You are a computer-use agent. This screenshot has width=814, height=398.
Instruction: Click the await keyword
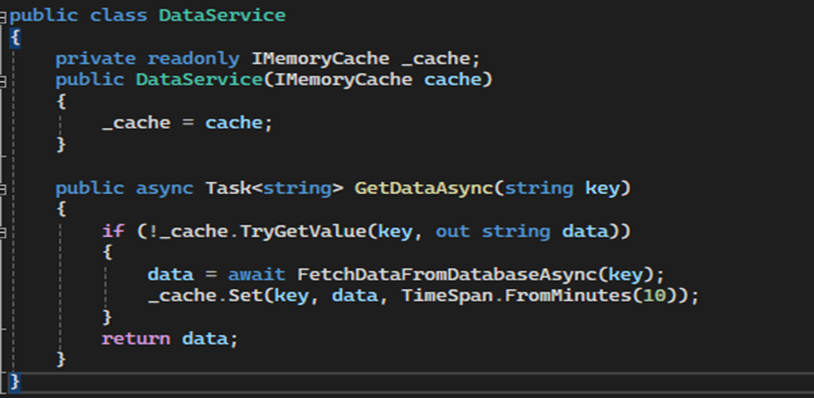256,274
